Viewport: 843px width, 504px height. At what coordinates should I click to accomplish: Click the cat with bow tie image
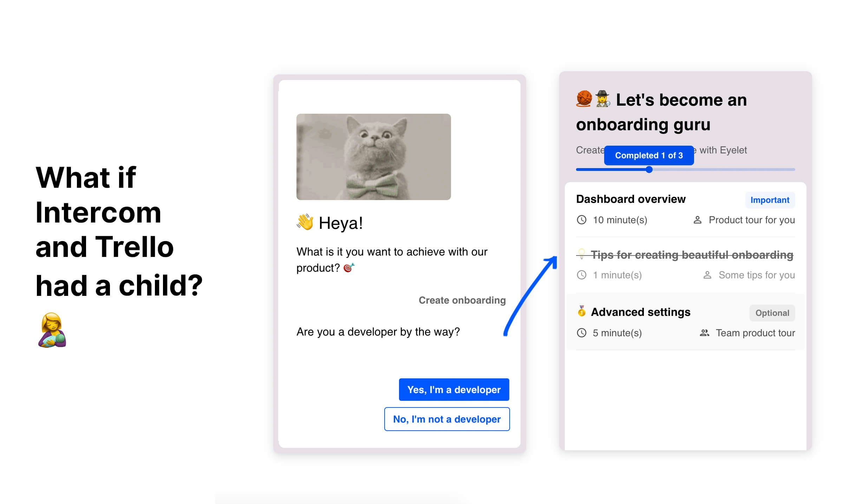click(373, 157)
